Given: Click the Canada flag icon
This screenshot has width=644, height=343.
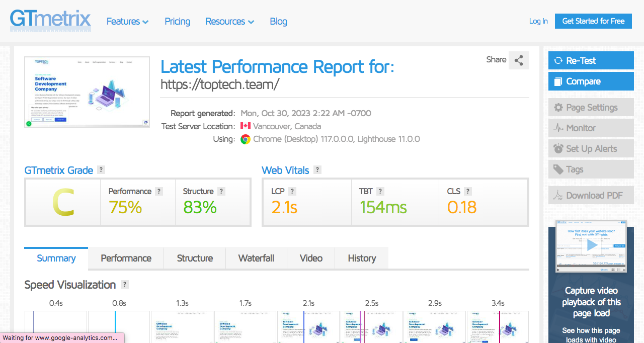Looking at the screenshot, I should click(x=246, y=126).
